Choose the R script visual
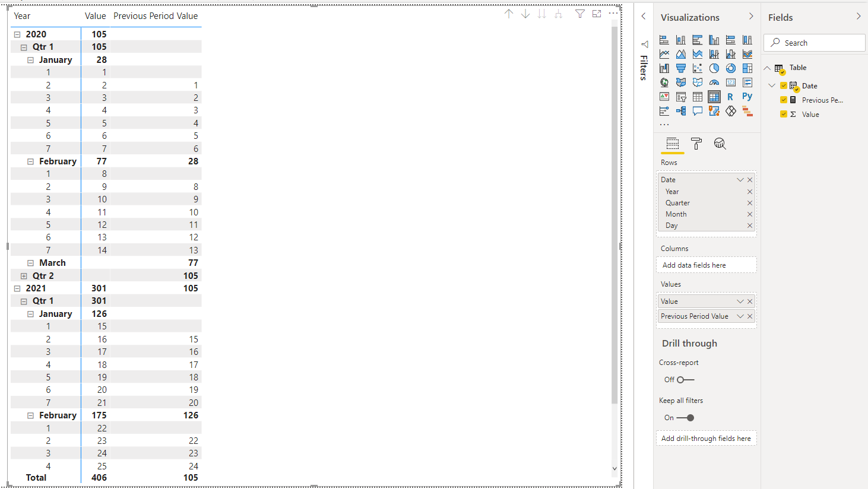The width and height of the screenshot is (868, 489). (730, 97)
